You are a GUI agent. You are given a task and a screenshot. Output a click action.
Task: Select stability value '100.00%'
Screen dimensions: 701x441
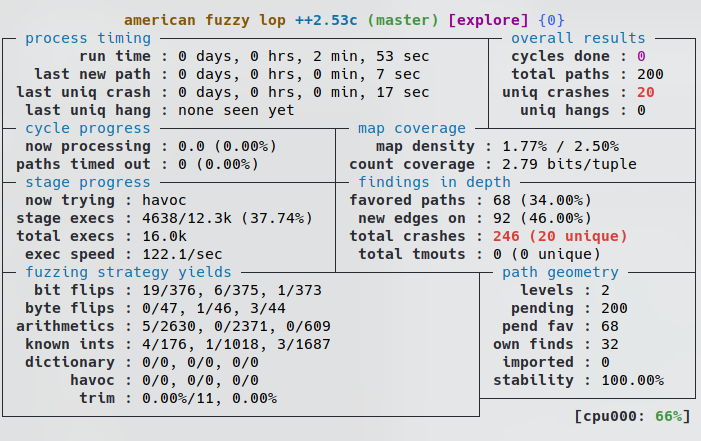click(x=632, y=380)
